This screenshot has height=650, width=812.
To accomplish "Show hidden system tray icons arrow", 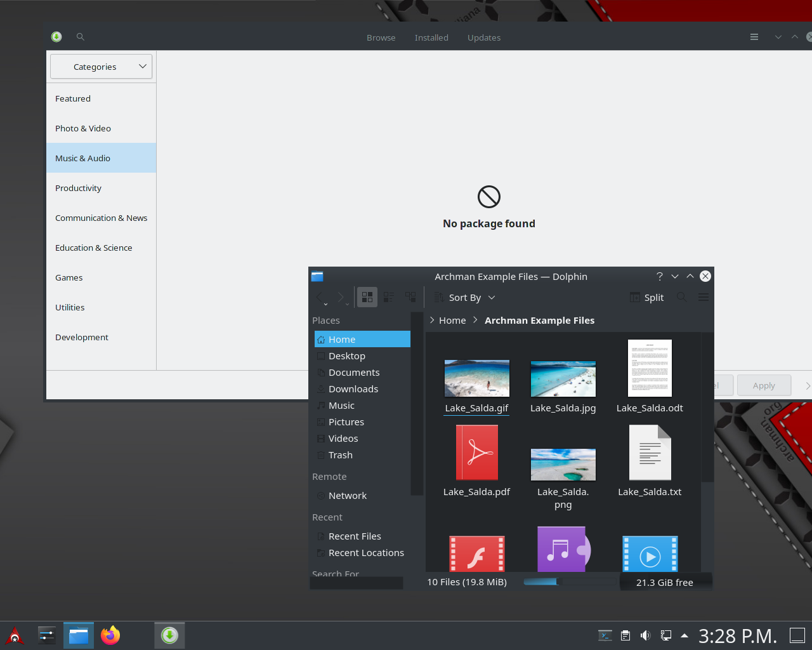I will click(x=684, y=635).
